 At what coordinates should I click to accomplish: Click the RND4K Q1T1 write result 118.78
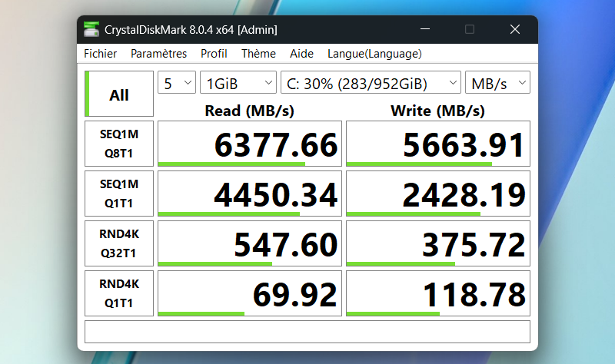[437, 293]
